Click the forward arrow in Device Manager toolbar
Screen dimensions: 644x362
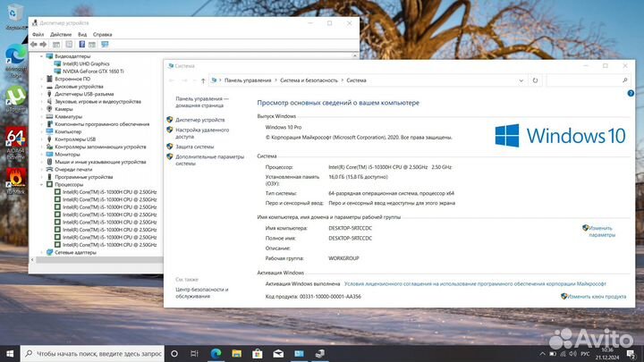click(43, 45)
